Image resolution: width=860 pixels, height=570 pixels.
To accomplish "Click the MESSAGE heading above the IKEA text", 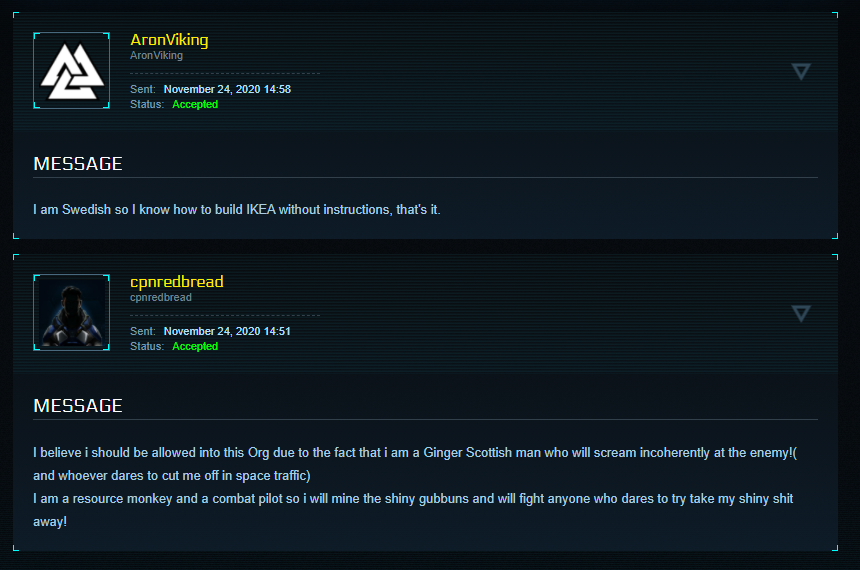I will [78, 163].
